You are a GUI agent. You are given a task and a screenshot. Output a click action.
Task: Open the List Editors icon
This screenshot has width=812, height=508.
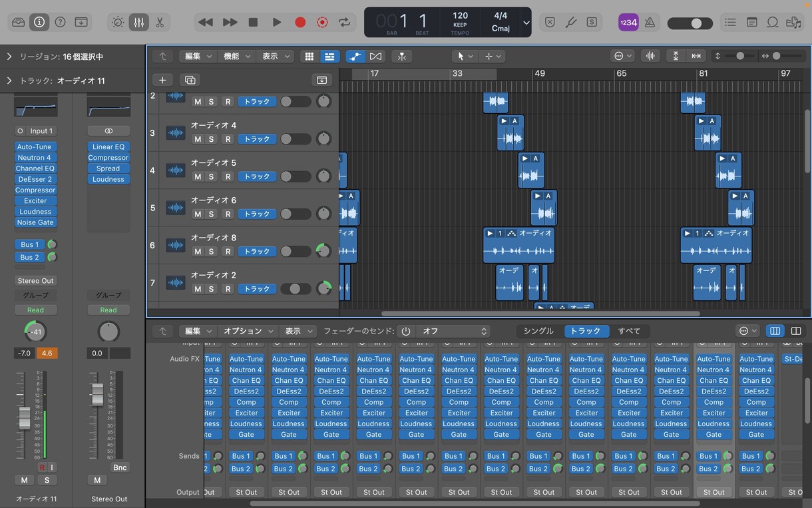click(730, 22)
